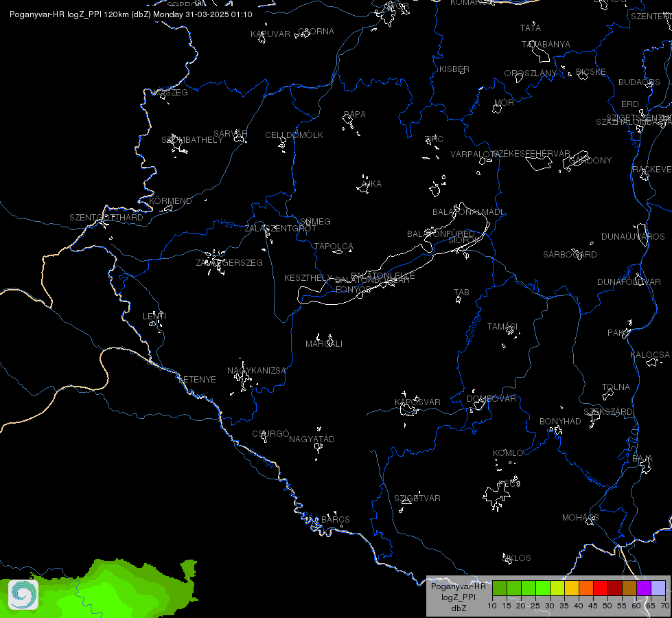The width and height of the screenshot is (672, 618).
Task: Click the SZÉKESFEHÉRVÁR city label
Action: tap(531, 153)
